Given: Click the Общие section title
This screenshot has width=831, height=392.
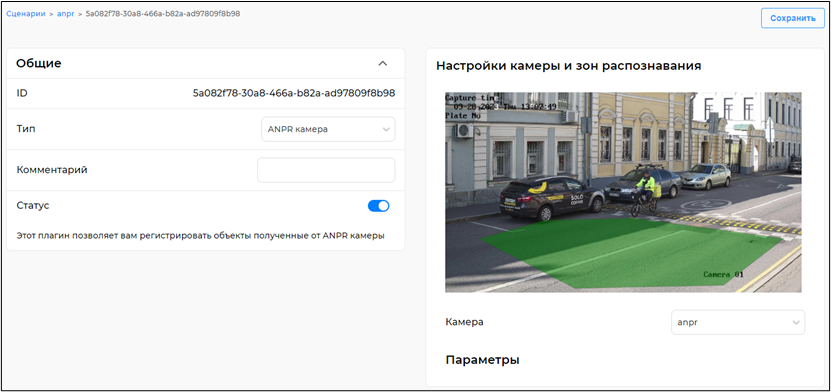Looking at the screenshot, I should (x=39, y=64).
